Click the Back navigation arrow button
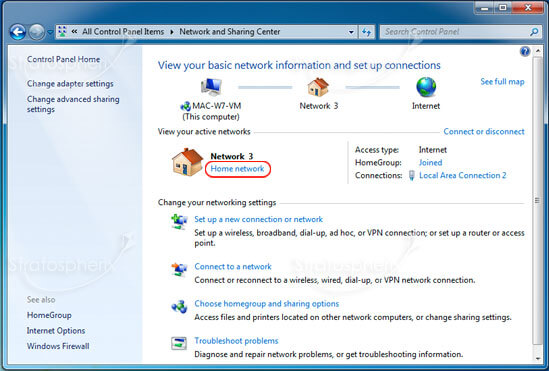The image size is (549, 371). (x=18, y=32)
